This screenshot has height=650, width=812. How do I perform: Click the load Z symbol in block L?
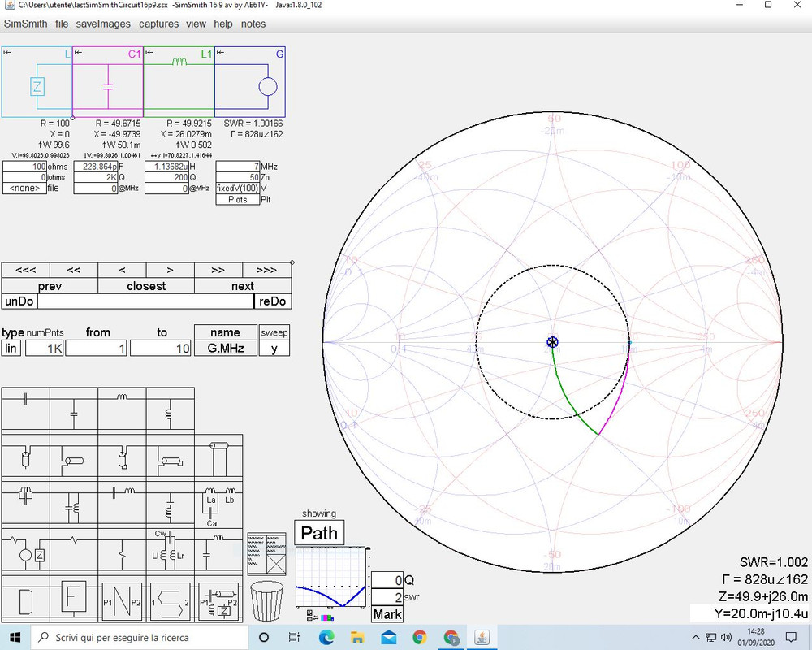[x=37, y=87]
